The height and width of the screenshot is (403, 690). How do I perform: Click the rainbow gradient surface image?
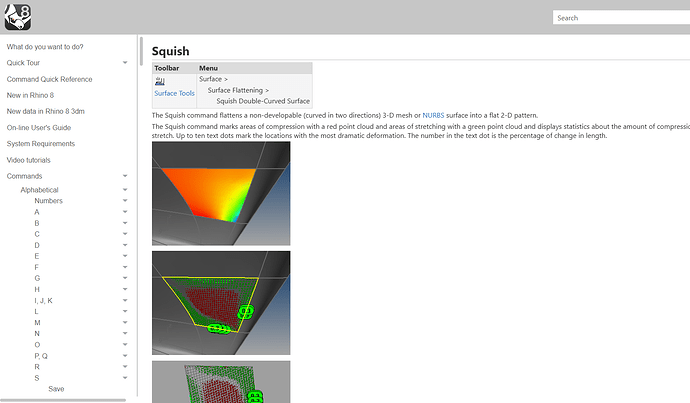click(x=221, y=193)
